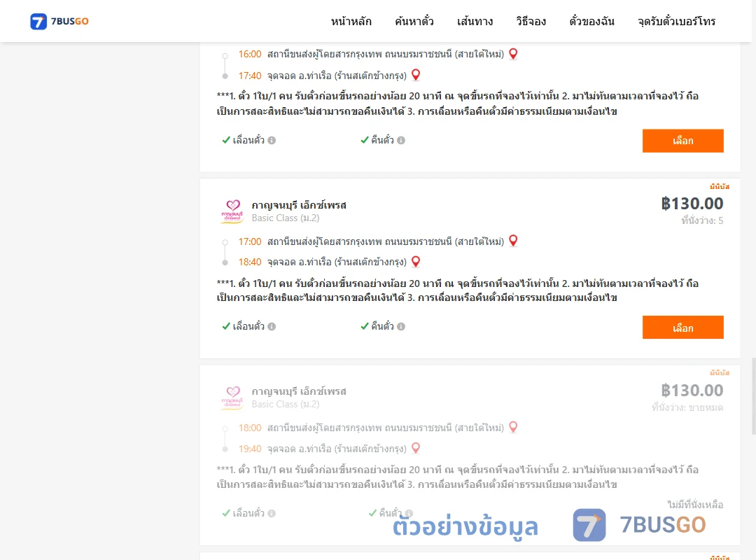Click ไม่มีที่นั่งเหลือ label in the 18:00 trip
Image resolution: width=756 pixels, height=560 pixels.
tap(695, 505)
